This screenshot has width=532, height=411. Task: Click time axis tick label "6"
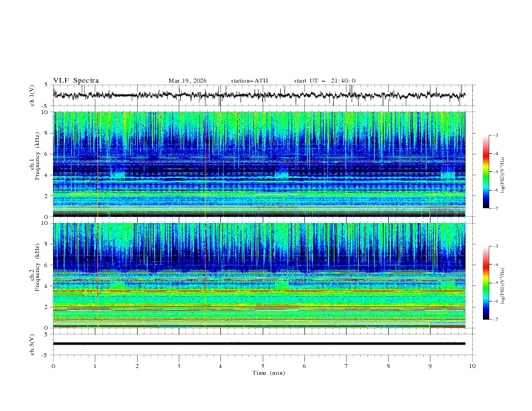coord(304,366)
